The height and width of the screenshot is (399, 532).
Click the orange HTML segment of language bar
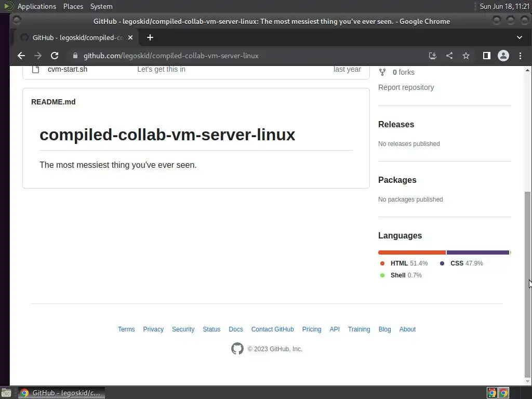tap(412, 252)
